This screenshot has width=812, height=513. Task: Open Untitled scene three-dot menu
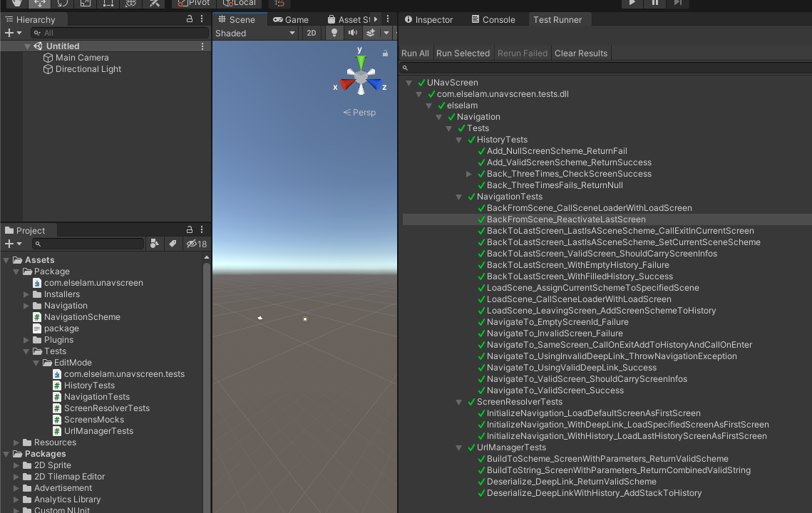(202, 46)
